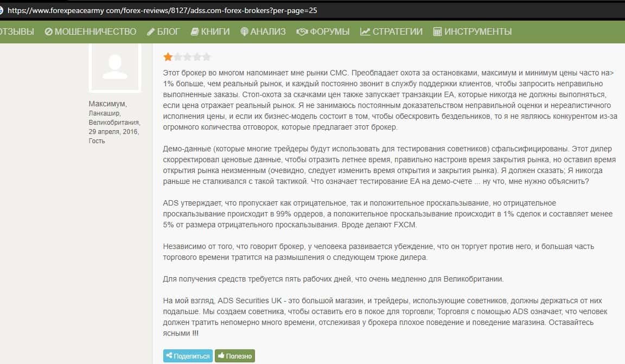Viewport: 625px width, 364px height.
Task: Click the book icon beside КНИГИ
Action: pos(195,31)
